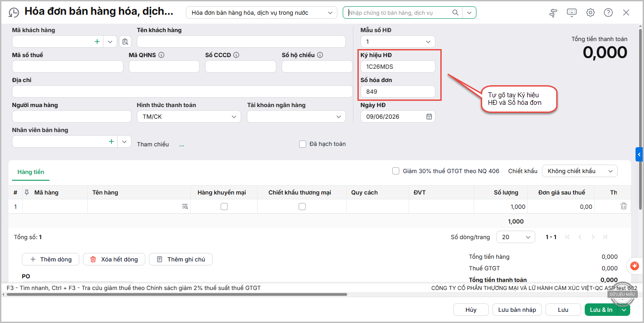This screenshot has height=323, width=644.
Task: Open Mã khách hàng dropdown arrow
Action: click(110, 41)
